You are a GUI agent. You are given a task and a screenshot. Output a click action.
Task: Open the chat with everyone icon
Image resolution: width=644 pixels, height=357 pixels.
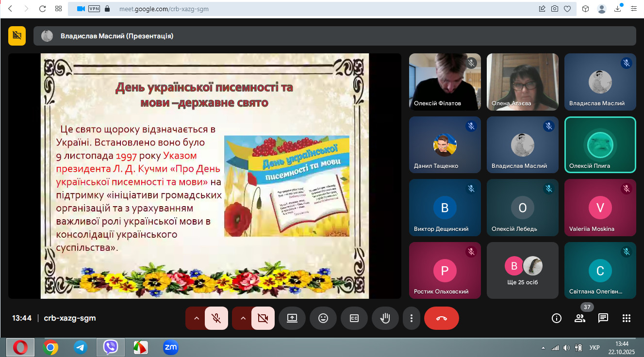(603, 318)
